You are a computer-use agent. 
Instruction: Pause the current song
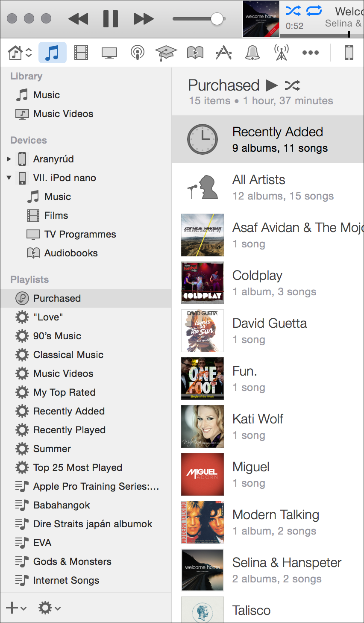[111, 19]
